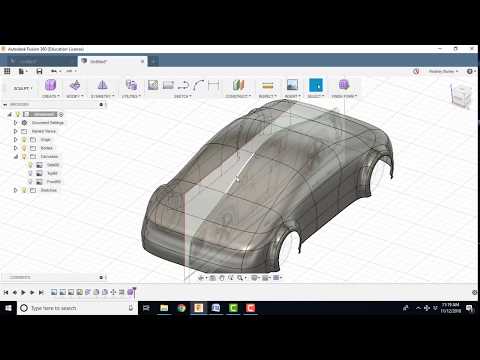Viewport: 480px width, 360px height.
Task: Click the Inspect measure icon
Action: pyautogui.click(x=267, y=85)
